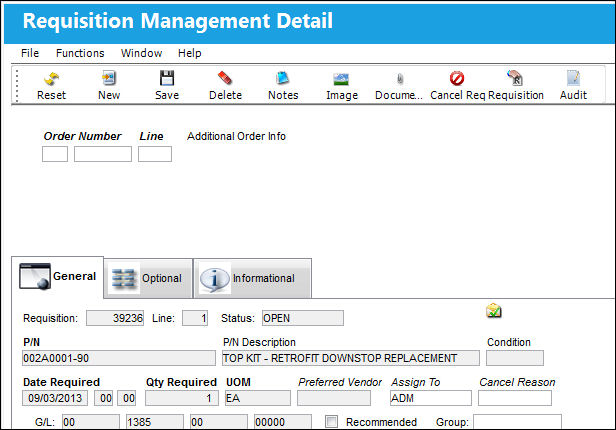
Task: Click the P/N field 002A0001-90
Action: [119, 358]
